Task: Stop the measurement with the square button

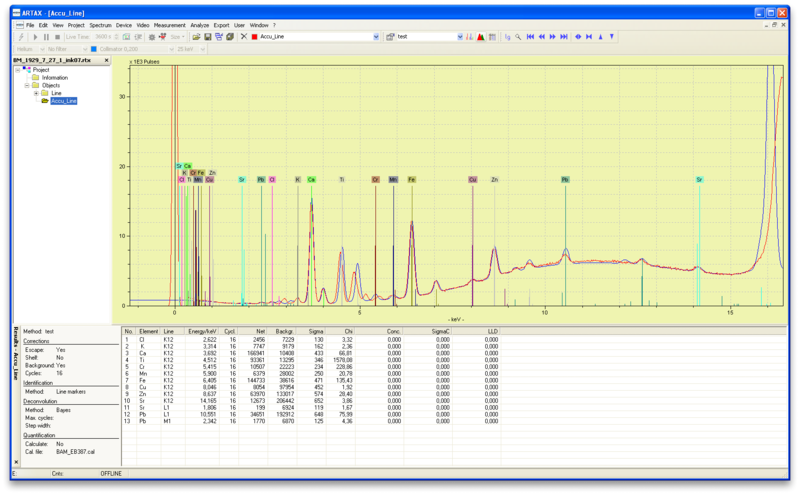Action: click(x=58, y=37)
